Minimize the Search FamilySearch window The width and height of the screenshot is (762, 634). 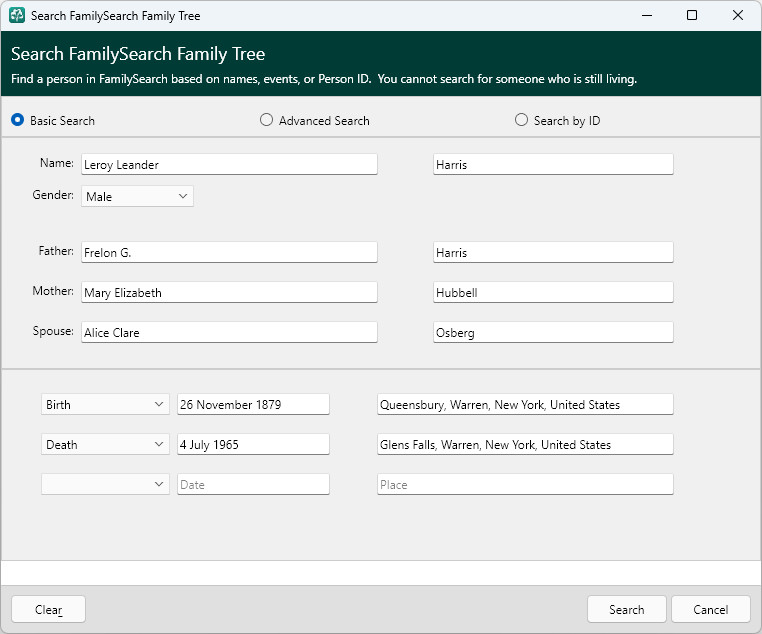tap(647, 16)
